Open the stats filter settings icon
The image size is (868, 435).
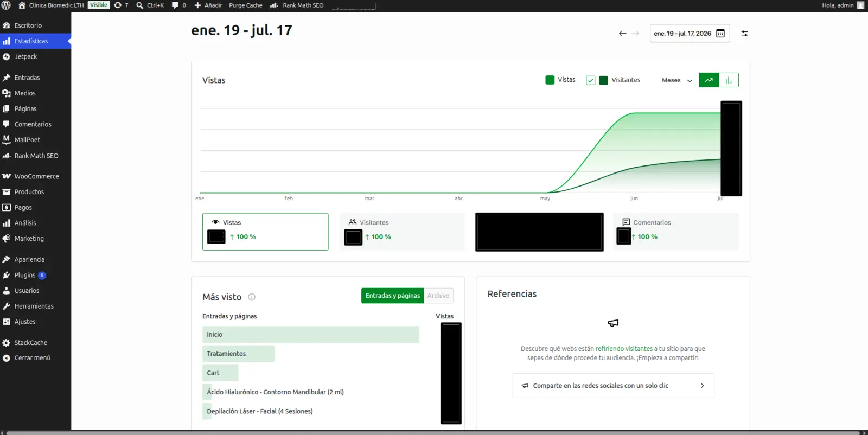click(744, 34)
